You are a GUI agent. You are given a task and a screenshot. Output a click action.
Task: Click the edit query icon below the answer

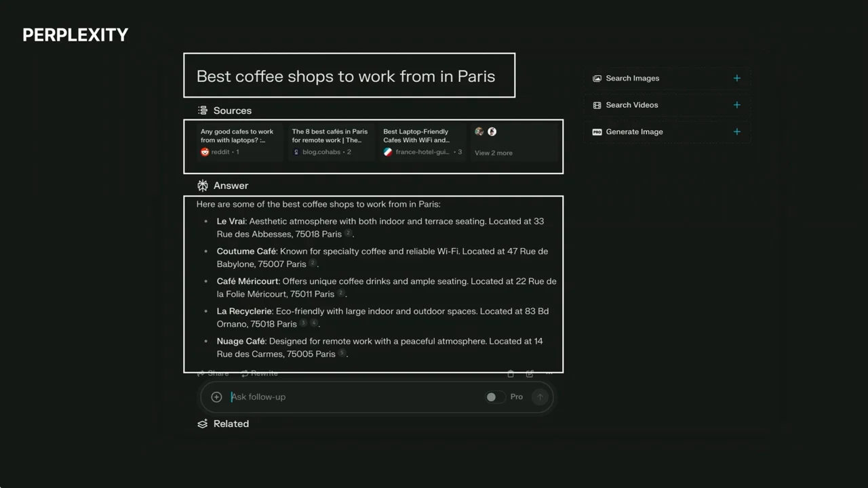(x=530, y=373)
